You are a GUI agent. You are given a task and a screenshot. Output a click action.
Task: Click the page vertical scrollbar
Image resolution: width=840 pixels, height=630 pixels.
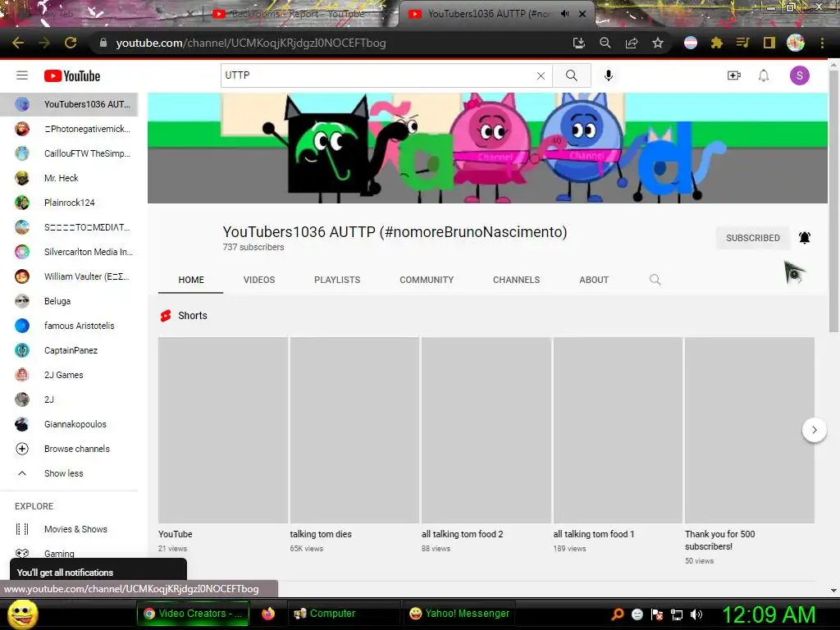pos(833,200)
